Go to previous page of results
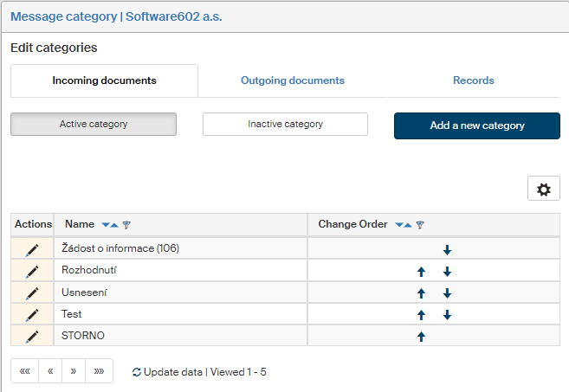The height and width of the screenshot is (392, 569). [50, 371]
